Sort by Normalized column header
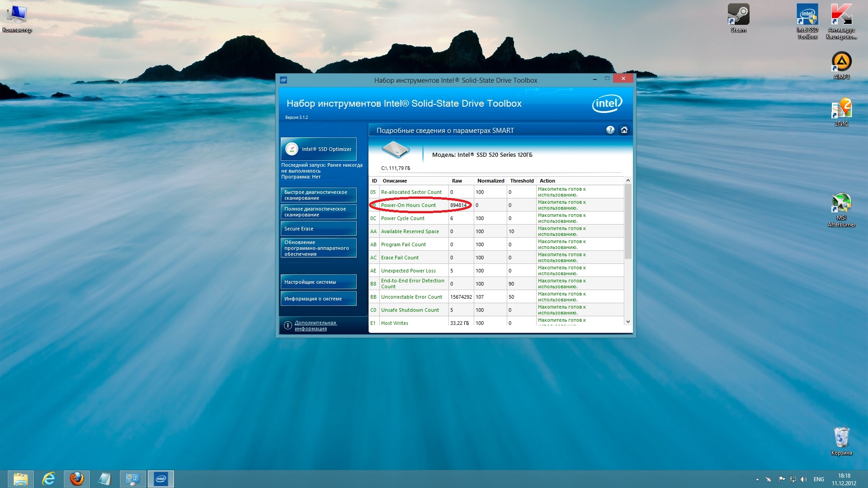 (x=491, y=181)
